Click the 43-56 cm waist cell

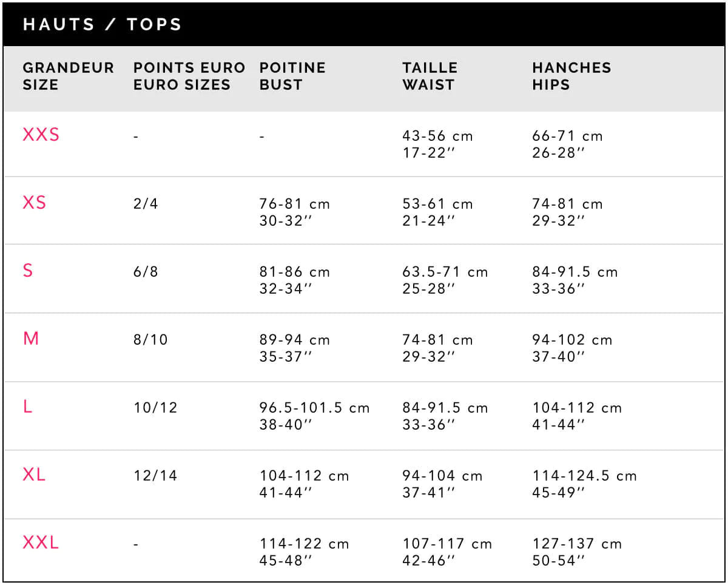(437, 136)
